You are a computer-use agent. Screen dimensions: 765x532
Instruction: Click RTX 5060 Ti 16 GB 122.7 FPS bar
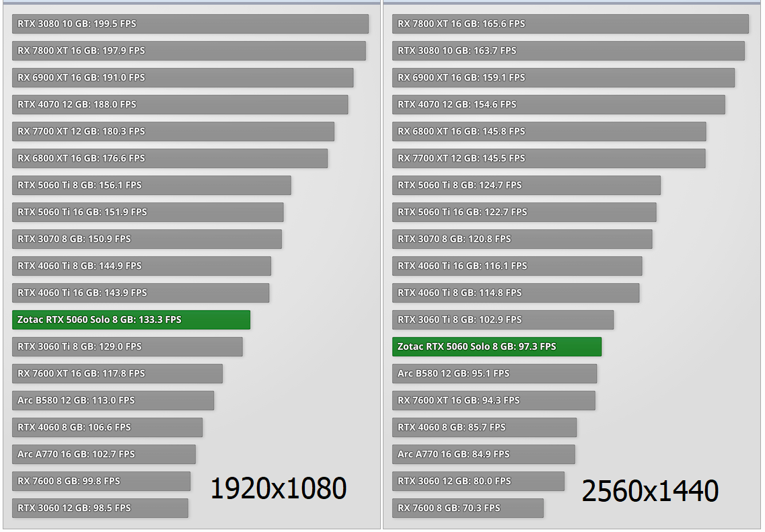pyautogui.click(x=524, y=212)
